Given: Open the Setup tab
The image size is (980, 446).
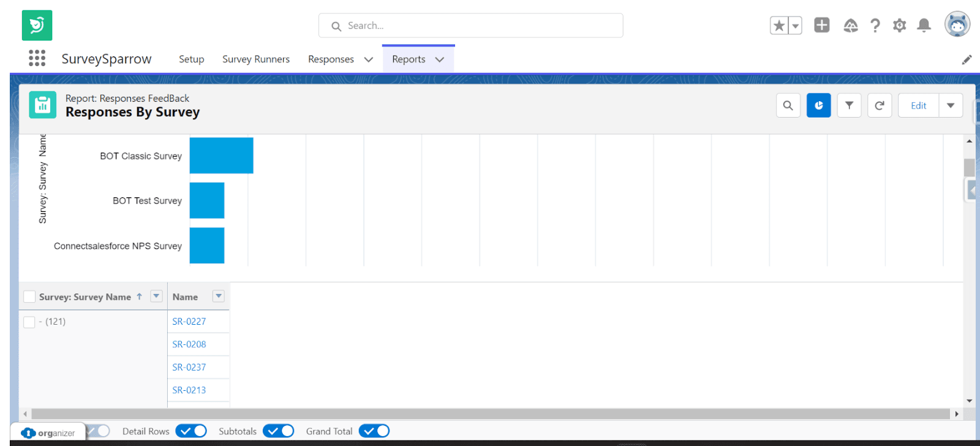Looking at the screenshot, I should (x=191, y=59).
